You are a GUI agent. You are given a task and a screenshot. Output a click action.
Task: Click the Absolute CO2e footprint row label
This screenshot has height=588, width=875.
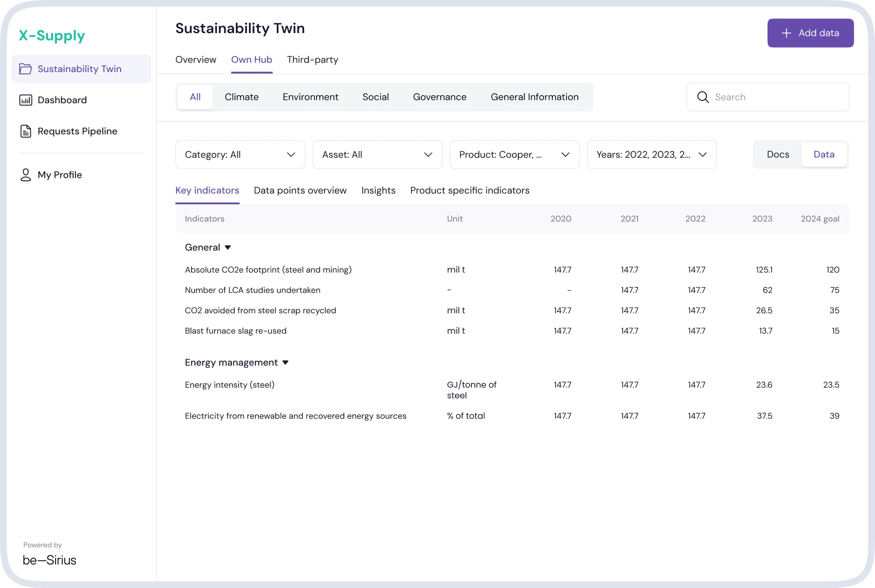268,270
